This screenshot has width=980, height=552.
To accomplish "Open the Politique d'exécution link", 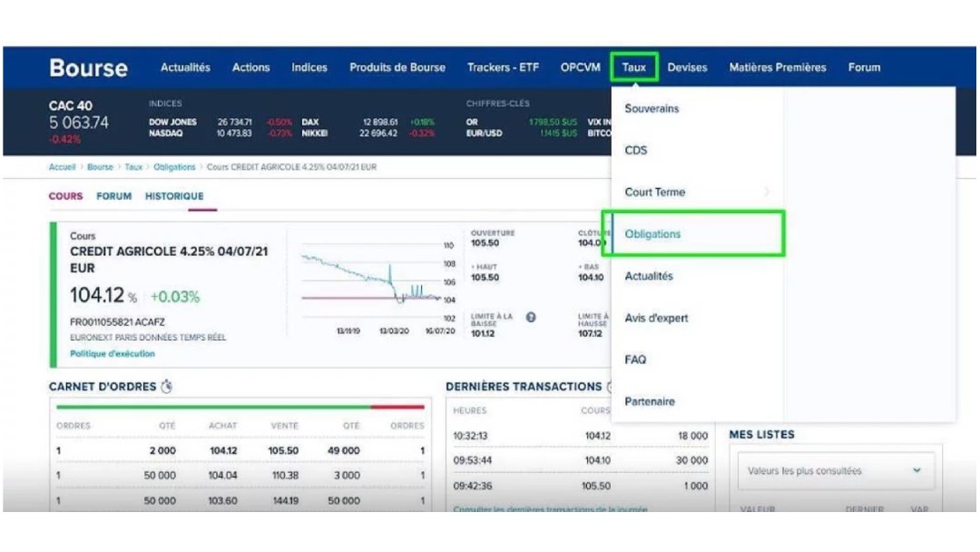I will pyautogui.click(x=112, y=353).
